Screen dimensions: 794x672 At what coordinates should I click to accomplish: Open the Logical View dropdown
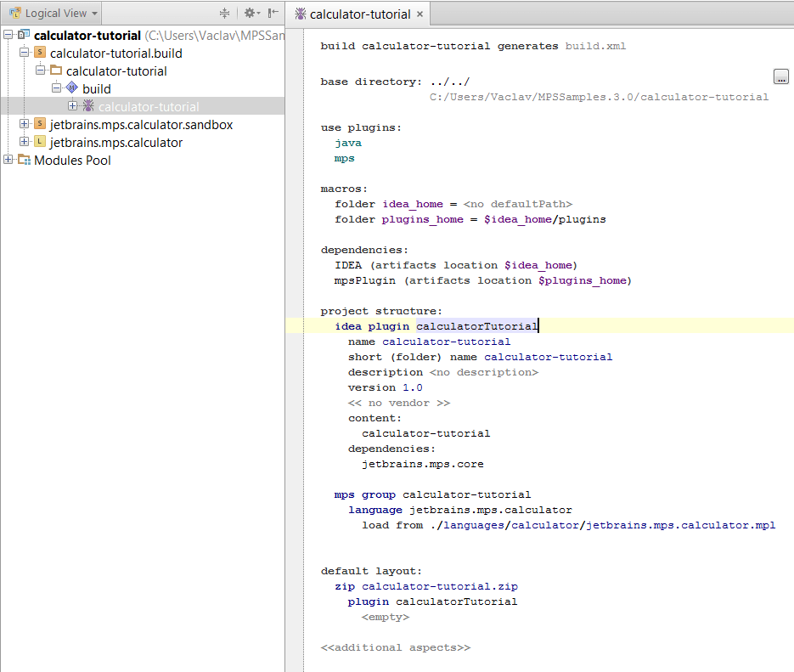[x=53, y=13]
